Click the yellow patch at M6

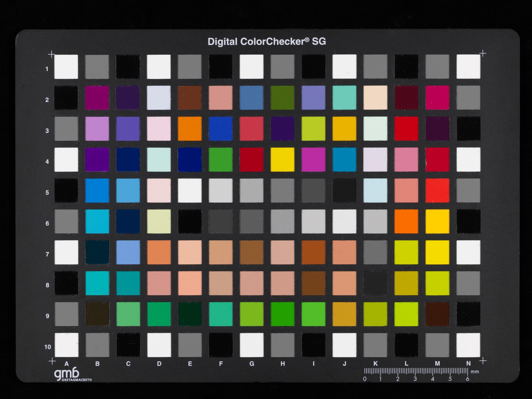tap(437, 221)
